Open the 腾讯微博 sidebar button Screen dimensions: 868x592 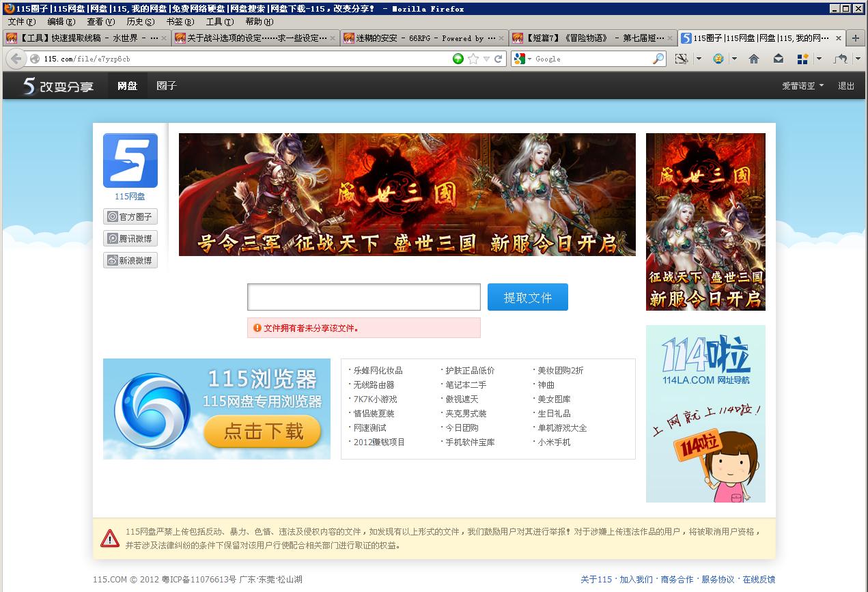(x=130, y=238)
